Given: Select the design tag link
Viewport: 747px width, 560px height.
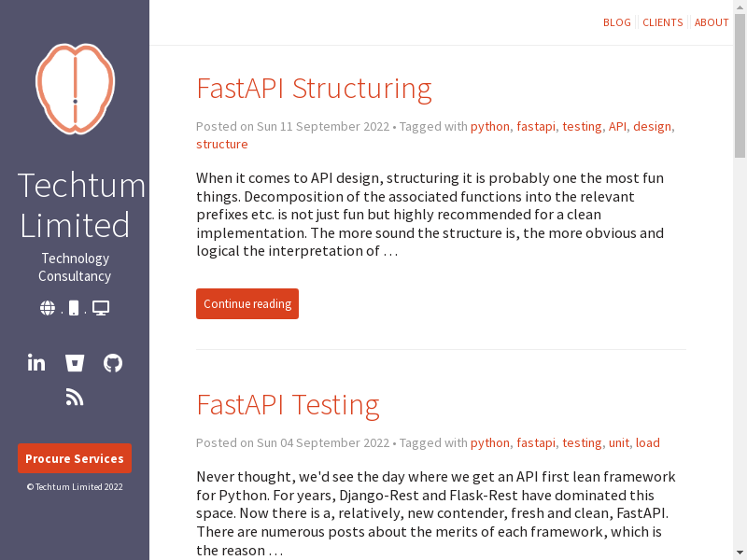Looking at the screenshot, I should point(652,127).
